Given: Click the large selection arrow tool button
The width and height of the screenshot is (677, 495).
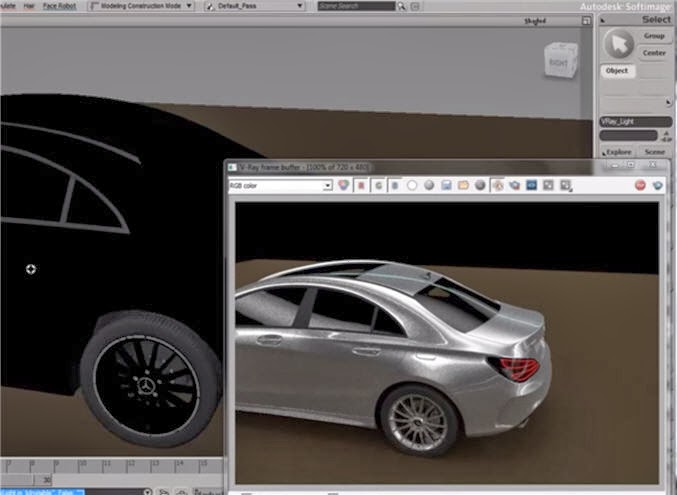Looking at the screenshot, I should tap(619, 44).
